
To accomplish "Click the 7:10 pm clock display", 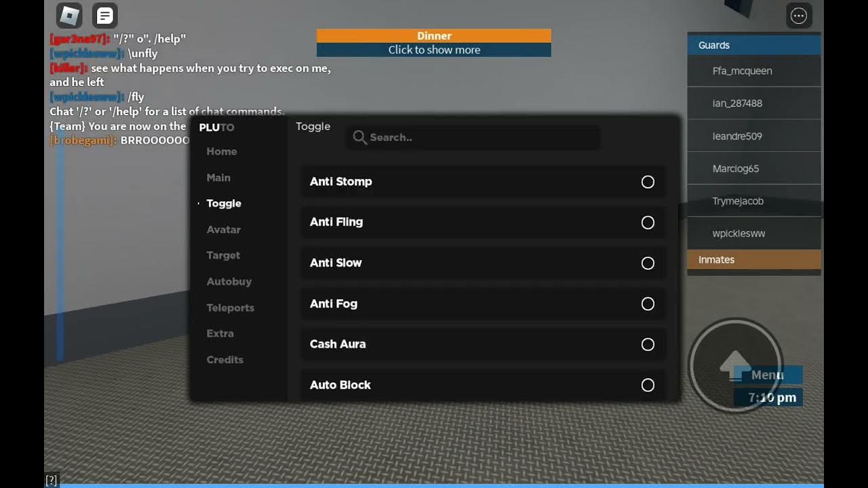I will tap(768, 397).
